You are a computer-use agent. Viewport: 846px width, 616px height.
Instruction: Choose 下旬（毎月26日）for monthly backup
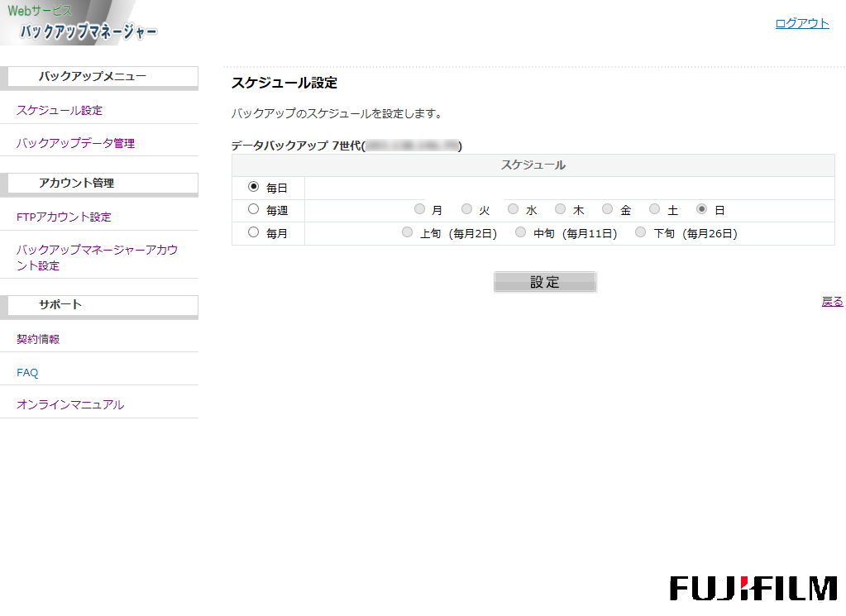click(639, 232)
